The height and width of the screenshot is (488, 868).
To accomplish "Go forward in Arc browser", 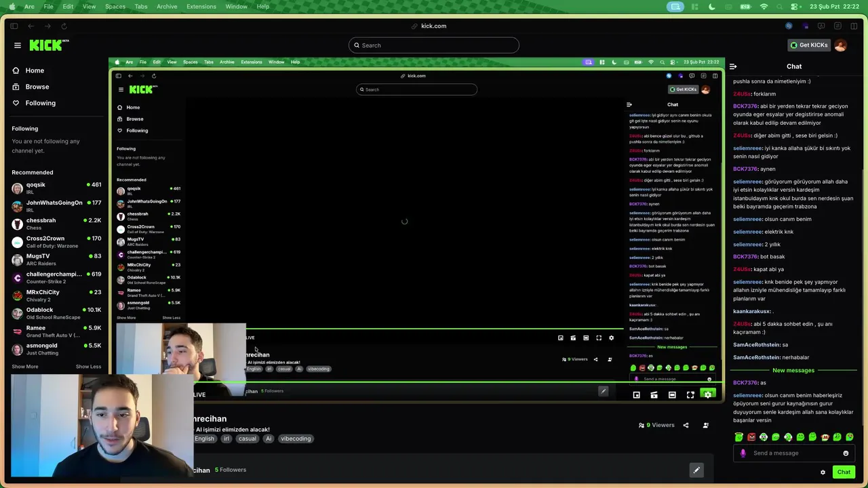I will pos(47,26).
